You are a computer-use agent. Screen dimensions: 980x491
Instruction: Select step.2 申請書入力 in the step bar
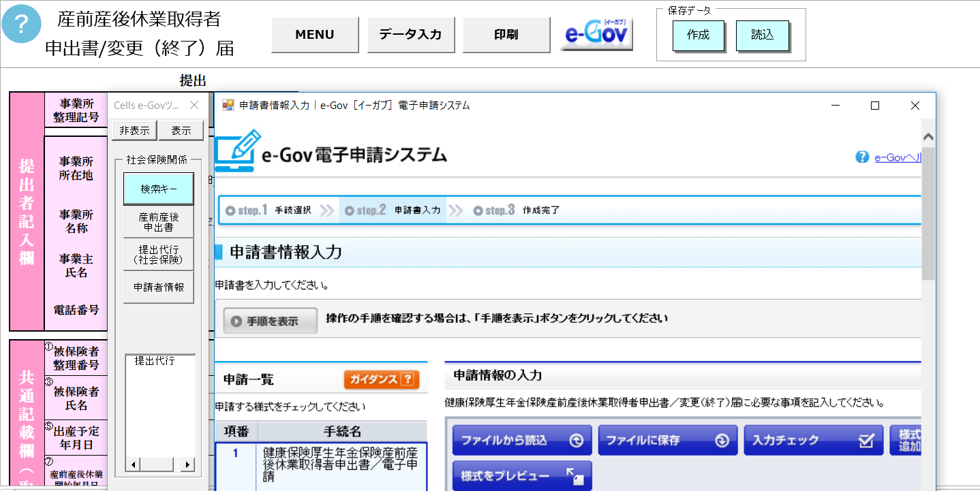[393, 210]
